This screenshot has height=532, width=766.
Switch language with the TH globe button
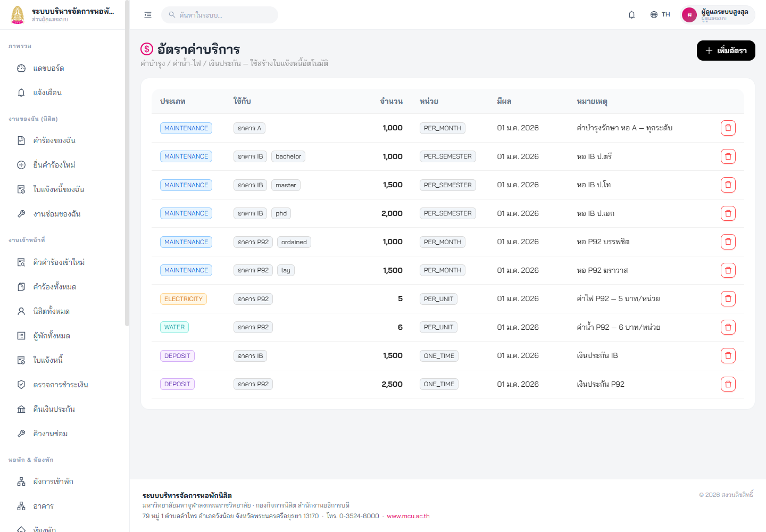[x=660, y=15]
